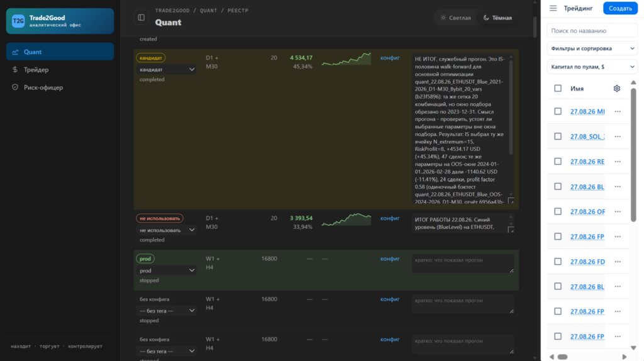Click the Trade2Good T2G logo

[18, 21]
